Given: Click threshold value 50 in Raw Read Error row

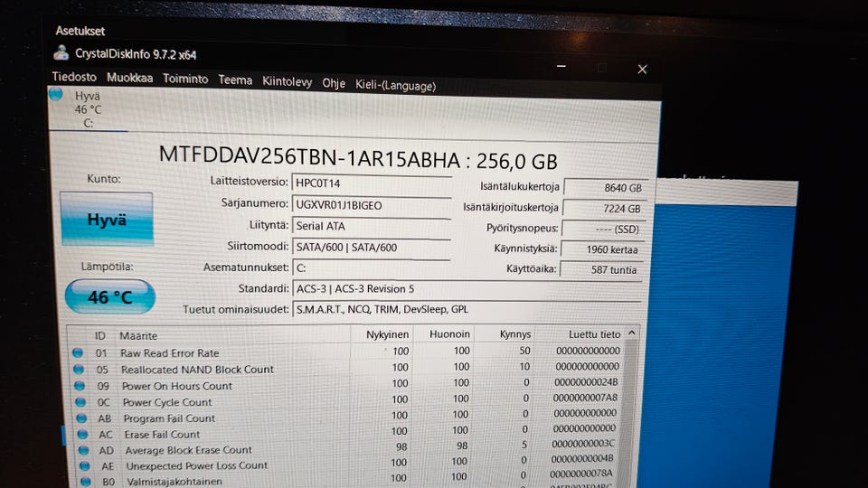Looking at the screenshot, I should click(x=524, y=351).
